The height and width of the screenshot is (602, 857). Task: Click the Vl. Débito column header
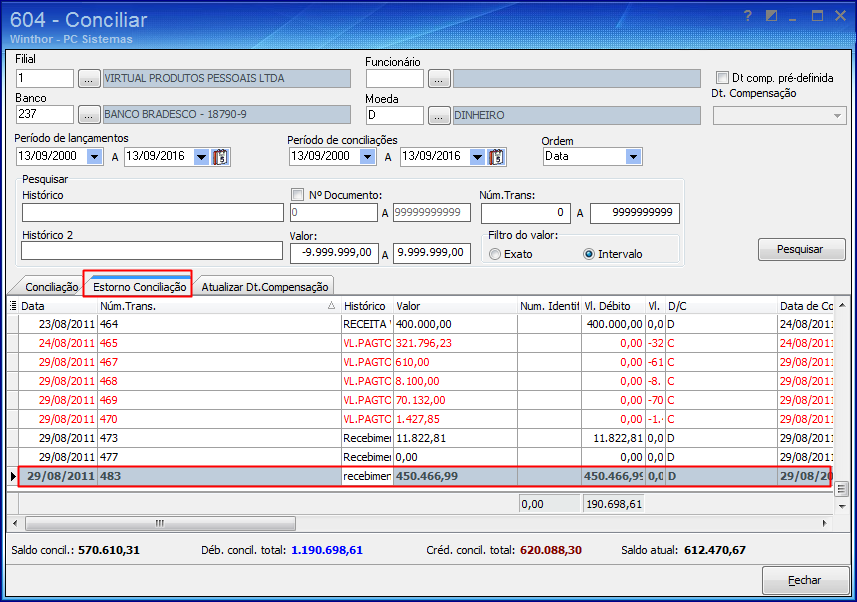pos(613,306)
